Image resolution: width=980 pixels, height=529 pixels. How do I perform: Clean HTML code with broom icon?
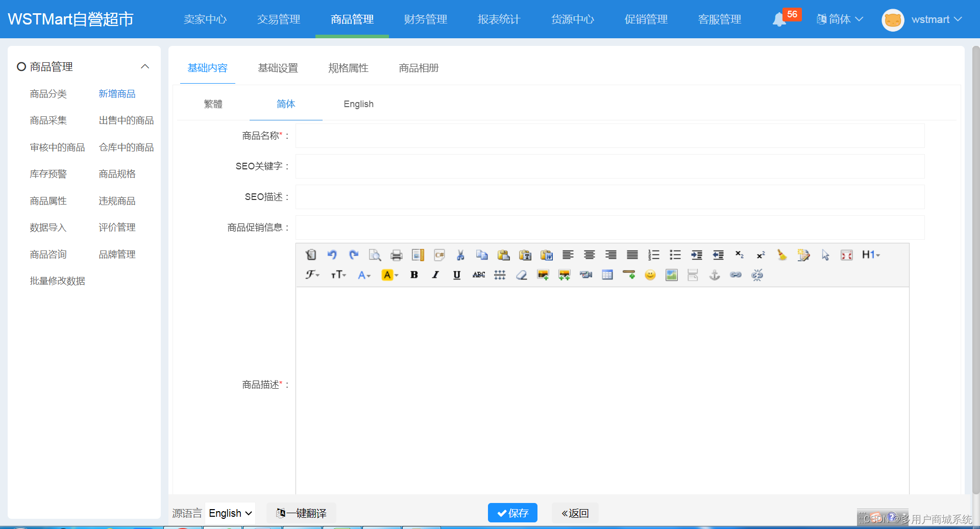[782, 255]
